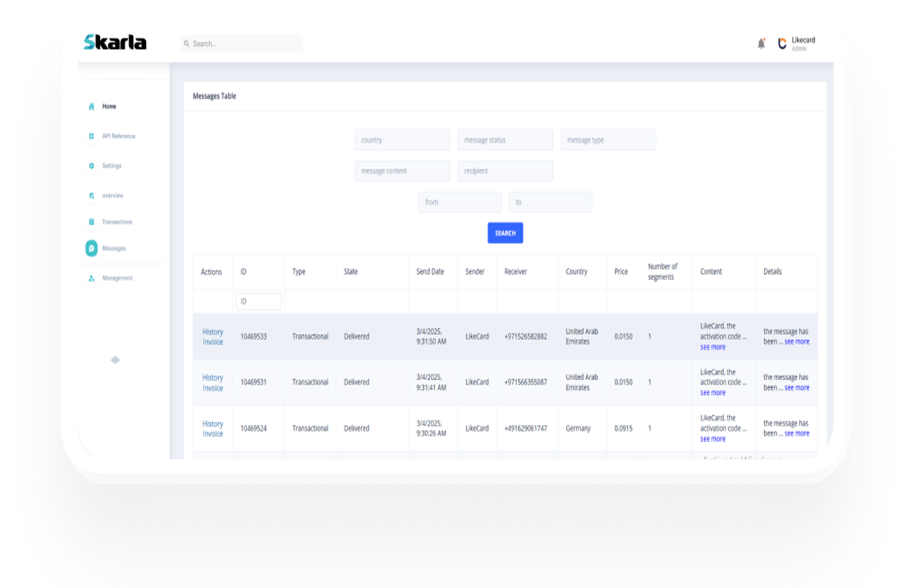
Task: Click the Settings gear icon
Action: 91,166
